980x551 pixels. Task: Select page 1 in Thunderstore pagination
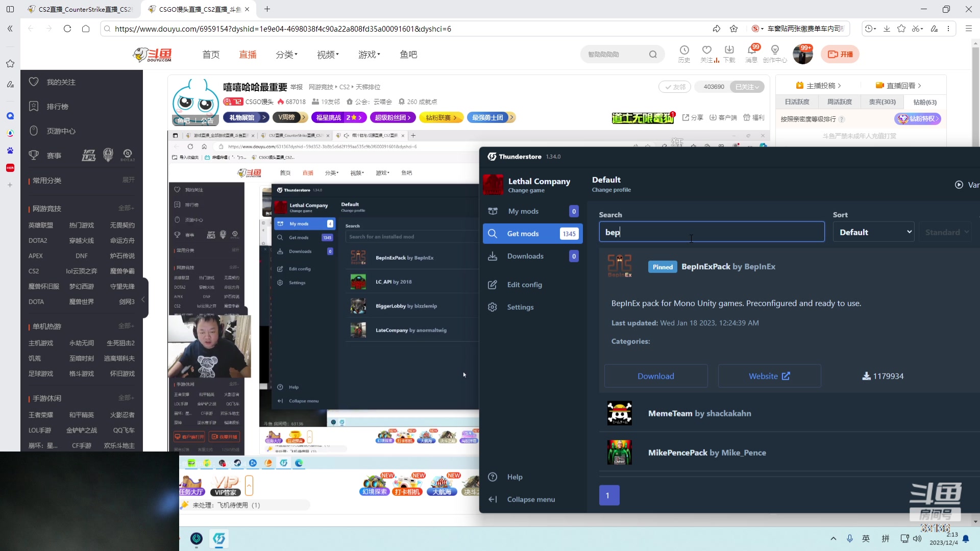(609, 495)
